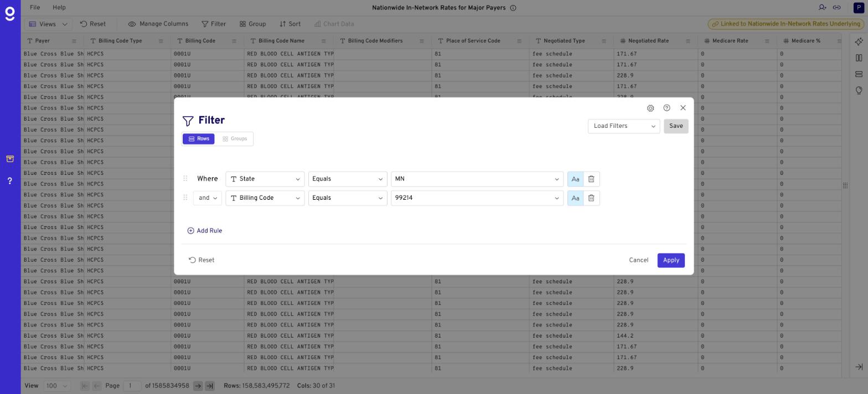The width and height of the screenshot is (868, 394).
Task: Open the question mark help in left sidebar
Action: pos(10,181)
